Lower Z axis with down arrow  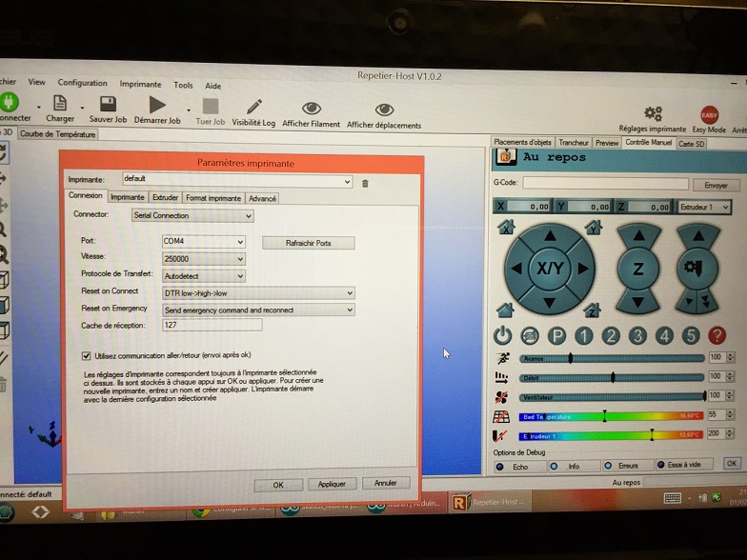click(x=638, y=302)
